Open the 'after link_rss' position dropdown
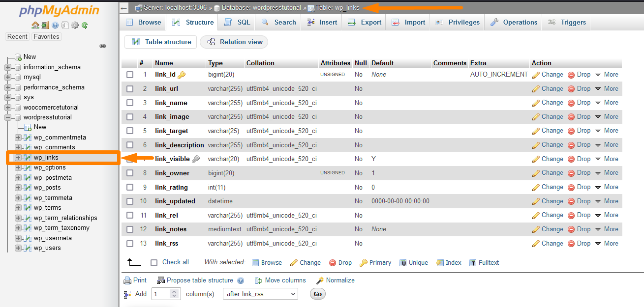This screenshot has width=644, height=307. coord(260,294)
